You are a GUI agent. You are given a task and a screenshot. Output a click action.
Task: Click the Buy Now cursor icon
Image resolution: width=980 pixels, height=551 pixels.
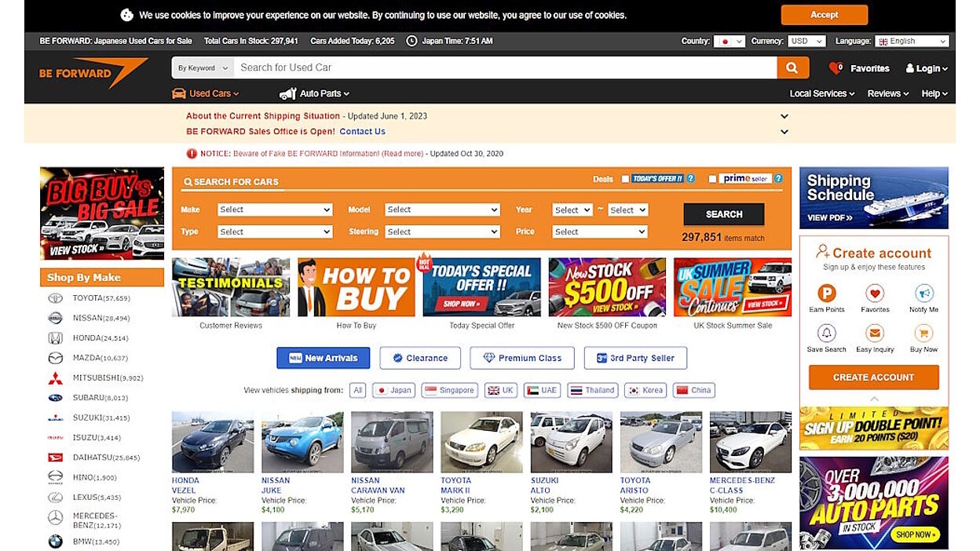click(x=923, y=333)
